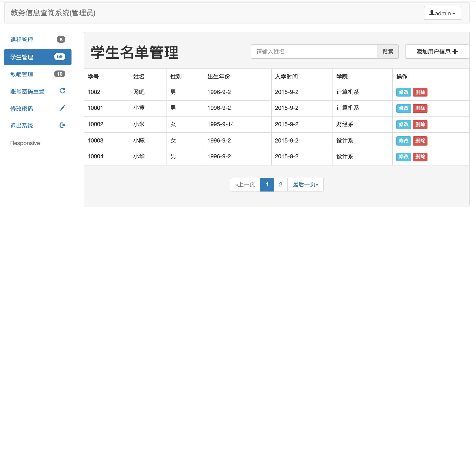Click the plus icon in 添加用户信息 button

pyautogui.click(x=455, y=52)
